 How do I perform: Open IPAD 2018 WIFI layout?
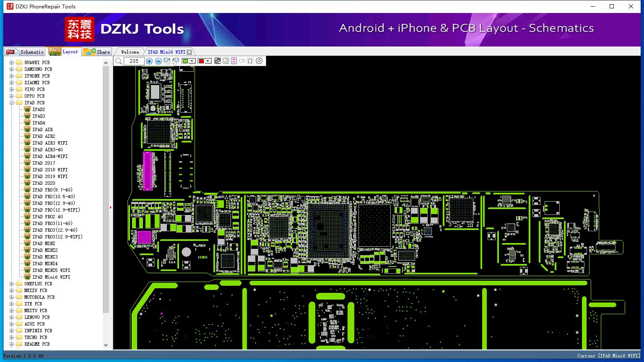(x=50, y=170)
